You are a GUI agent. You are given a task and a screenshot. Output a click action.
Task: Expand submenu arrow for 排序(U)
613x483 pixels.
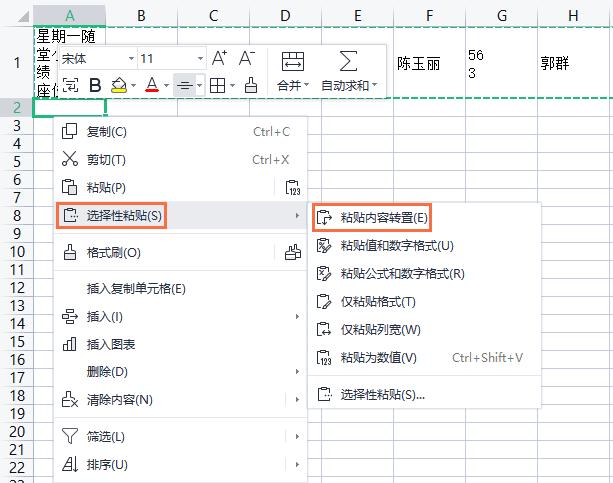coord(297,465)
